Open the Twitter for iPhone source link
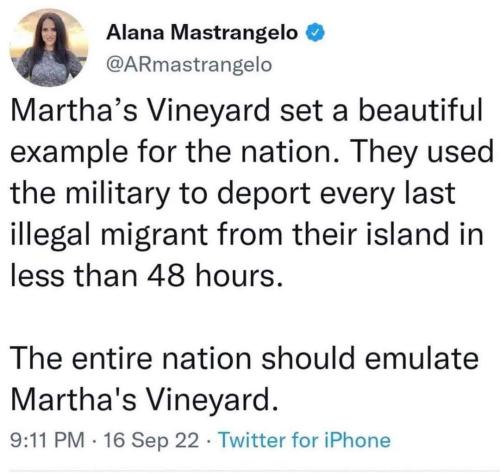 [x=304, y=440]
